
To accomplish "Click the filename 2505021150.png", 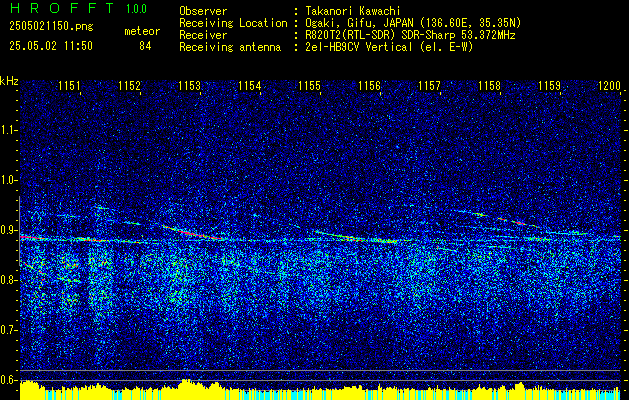I will pos(51,26).
